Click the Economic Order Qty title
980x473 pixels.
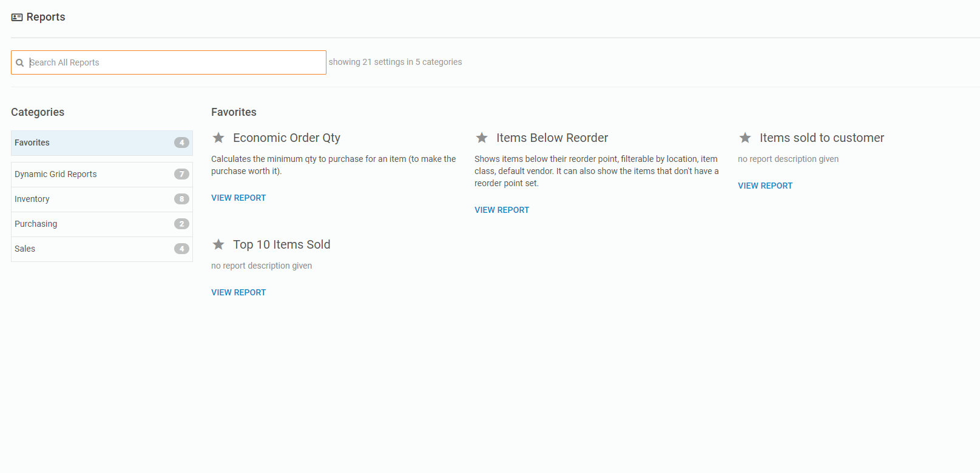[286, 138]
